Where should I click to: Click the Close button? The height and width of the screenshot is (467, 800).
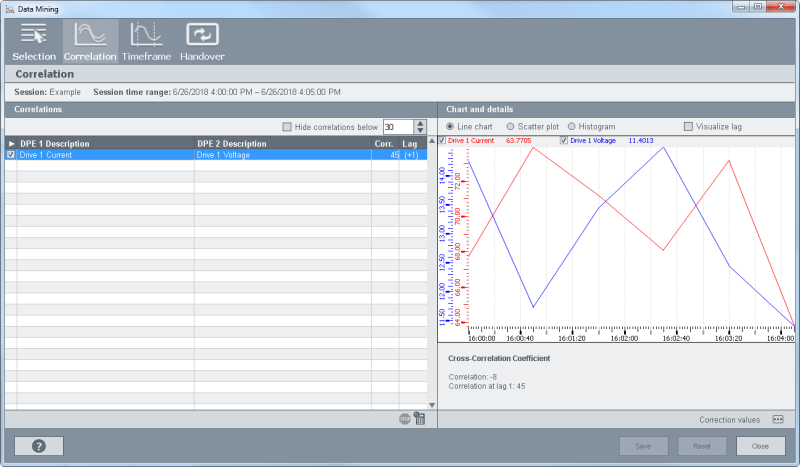(760, 446)
